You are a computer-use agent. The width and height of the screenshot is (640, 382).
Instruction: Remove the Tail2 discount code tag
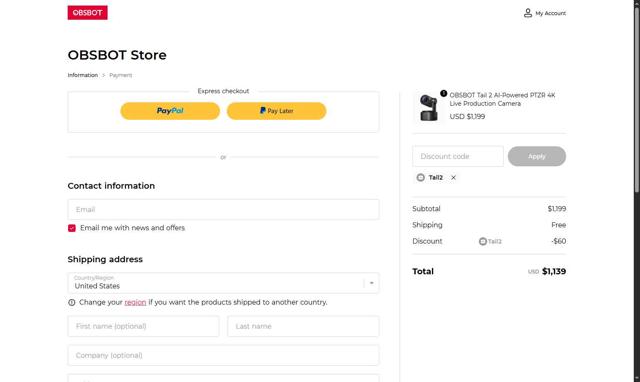click(453, 178)
